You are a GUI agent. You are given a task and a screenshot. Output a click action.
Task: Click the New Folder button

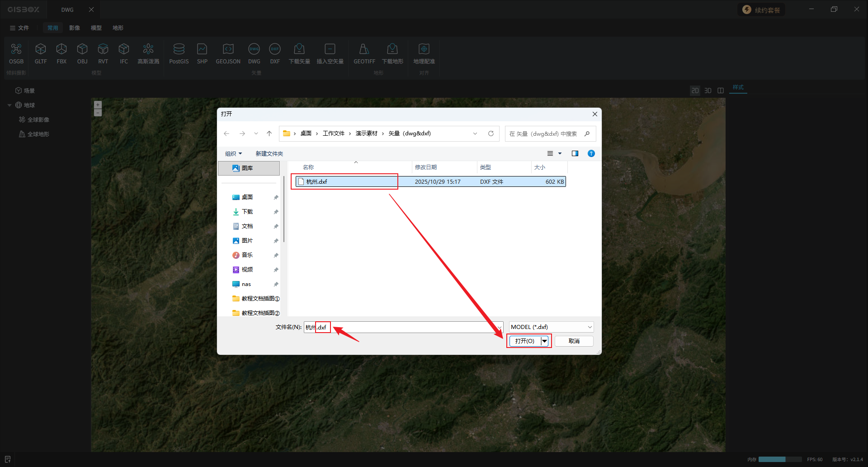point(269,154)
